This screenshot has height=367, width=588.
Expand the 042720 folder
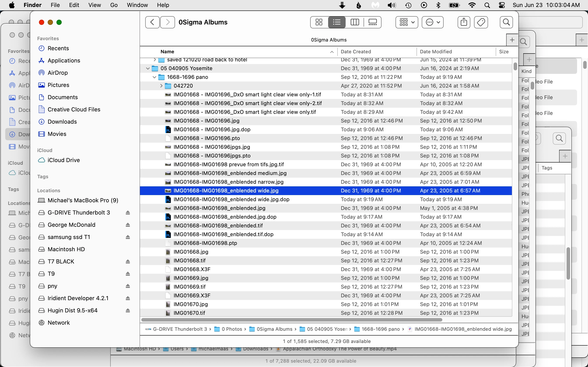[161, 86]
